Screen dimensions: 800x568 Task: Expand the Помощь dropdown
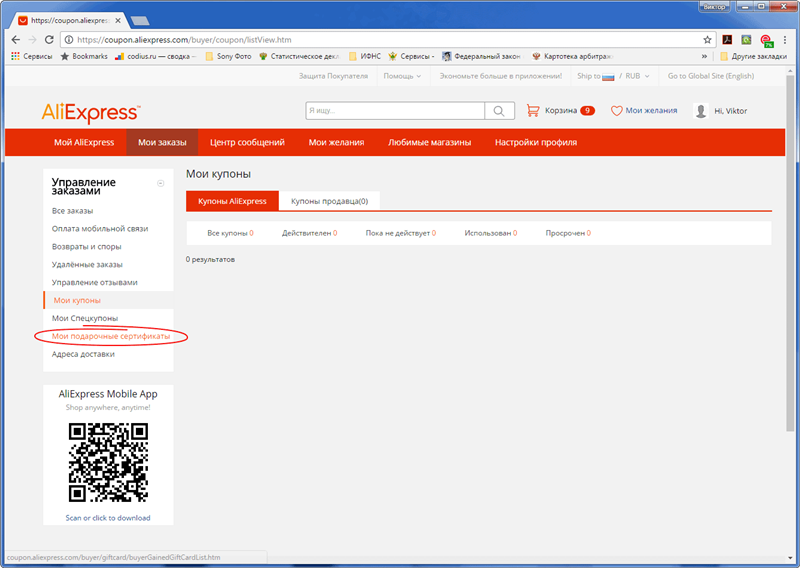click(402, 76)
